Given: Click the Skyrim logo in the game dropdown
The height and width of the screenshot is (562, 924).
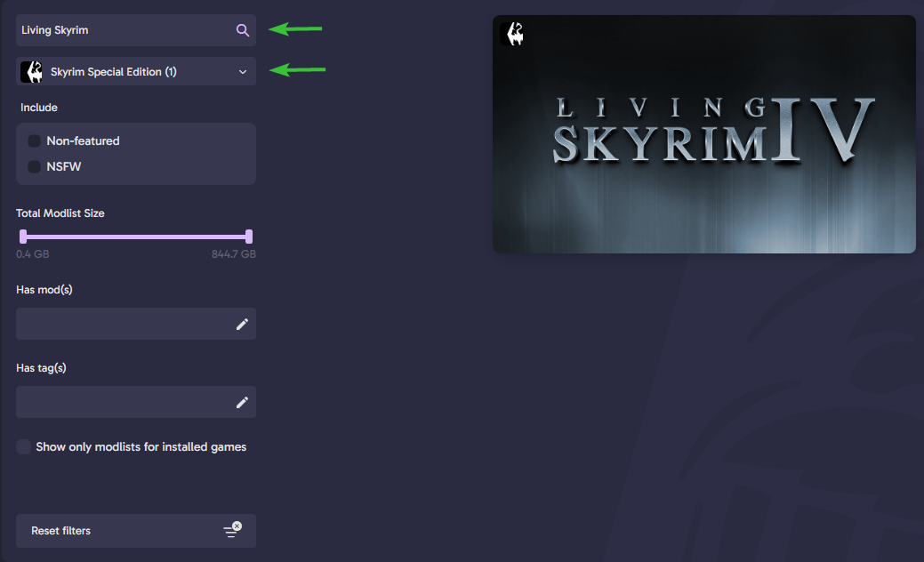Looking at the screenshot, I should click(x=31, y=72).
